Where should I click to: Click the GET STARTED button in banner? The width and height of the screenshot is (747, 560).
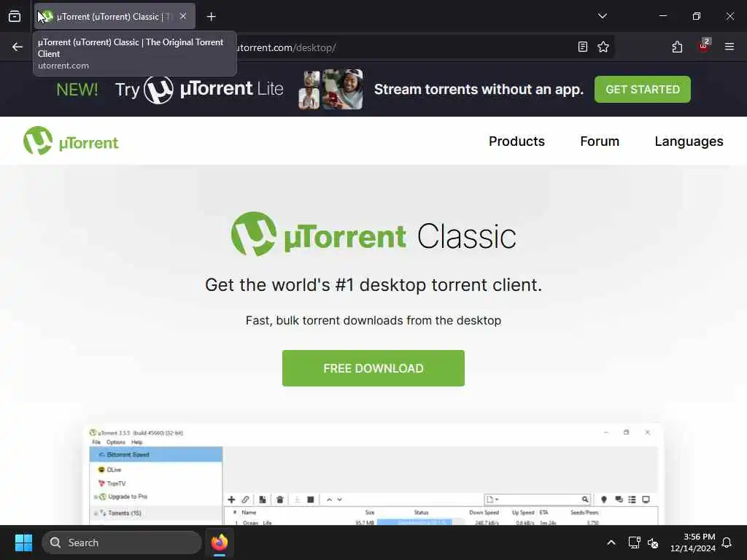tap(642, 89)
